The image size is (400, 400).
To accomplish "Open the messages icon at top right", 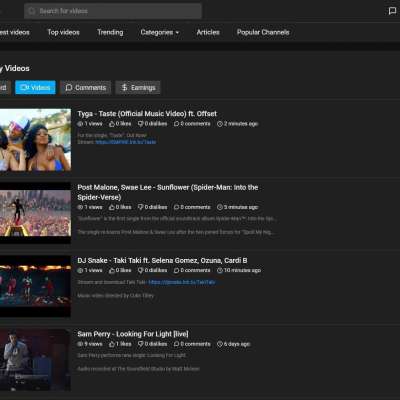I will click(392, 11).
